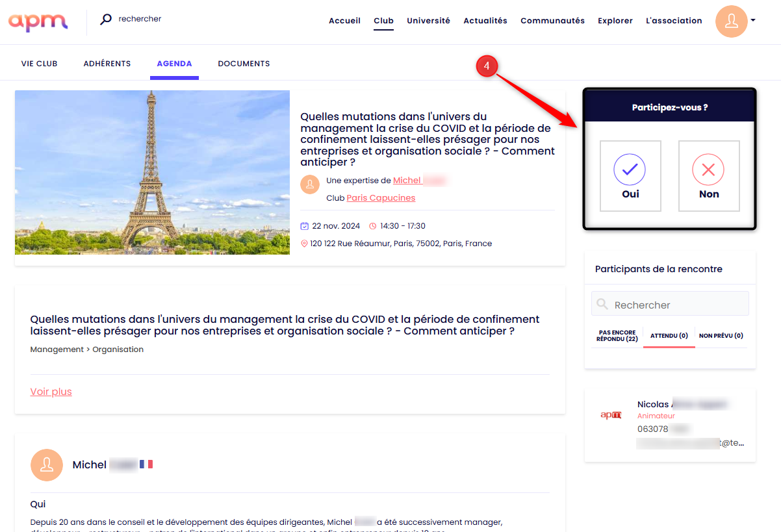
Task: Click the magnifier icon in participants search
Action: point(602,304)
